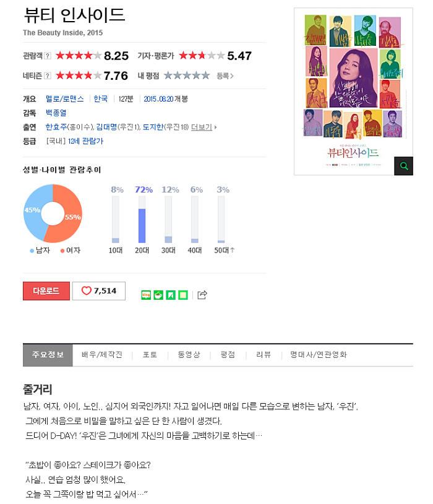This screenshot has height=504, width=433.
Task: Open the external share arrow icon
Action: tap(202, 295)
